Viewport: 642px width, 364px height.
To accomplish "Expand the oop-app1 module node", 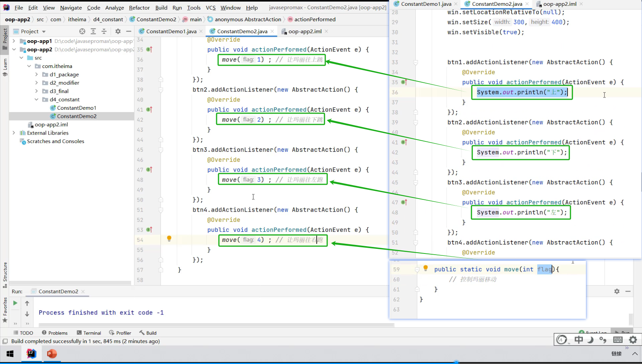I will coord(14,41).
